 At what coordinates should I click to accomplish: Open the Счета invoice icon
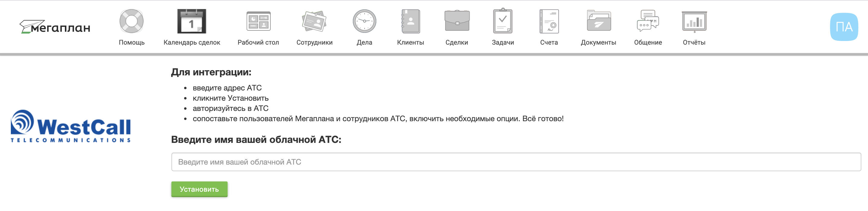tap(549, 21)
